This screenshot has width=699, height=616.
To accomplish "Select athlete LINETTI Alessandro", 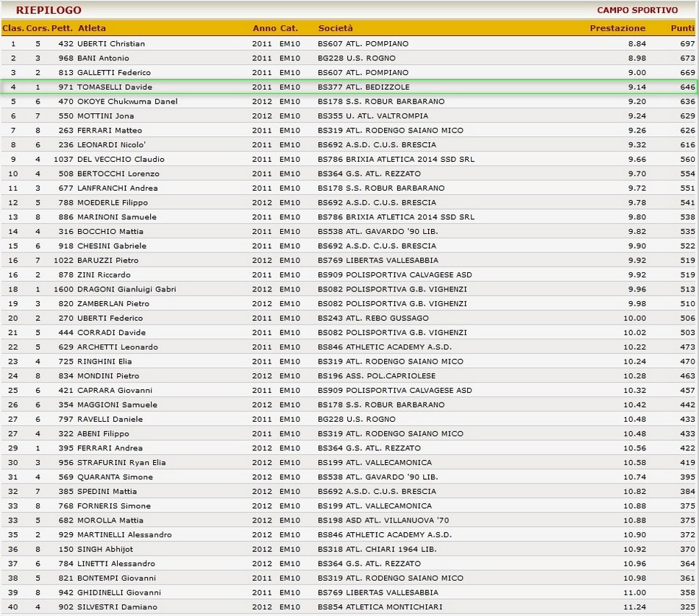I will [116, 563].
